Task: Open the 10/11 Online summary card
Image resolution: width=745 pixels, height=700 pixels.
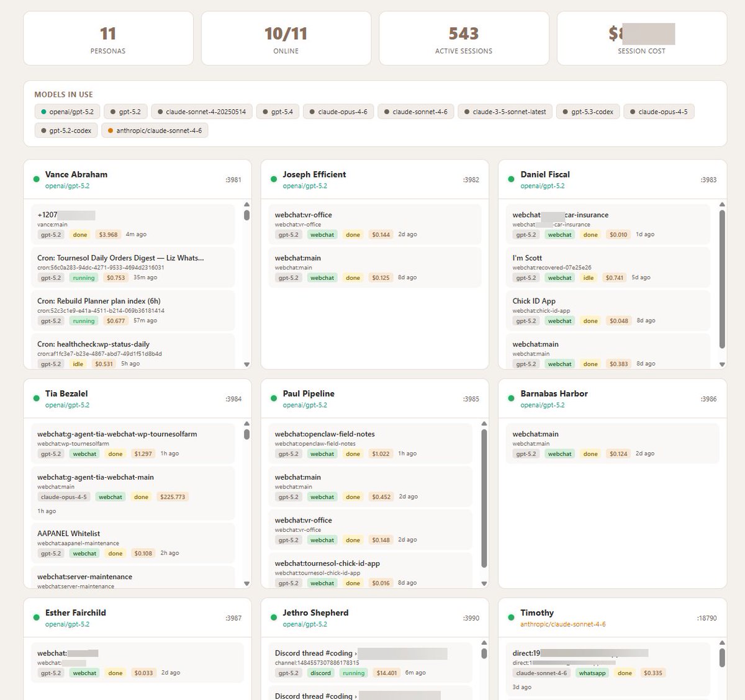Action: click(x=286, y=38)
